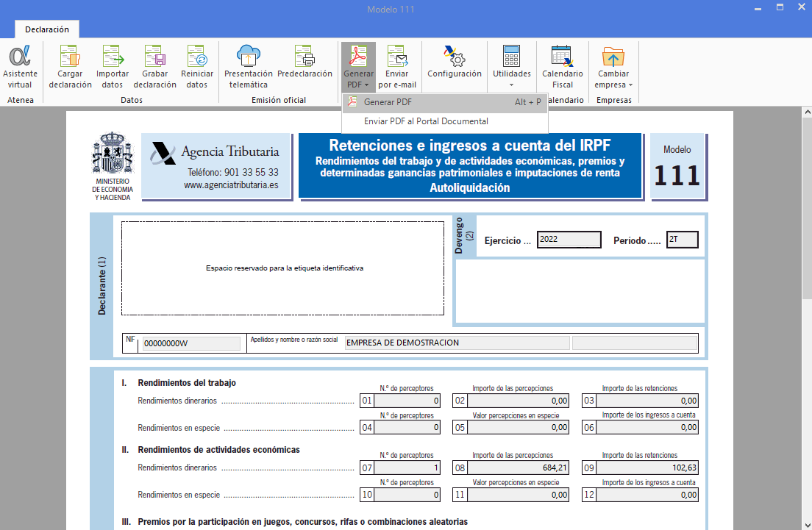Expand the Cambiar empresa dropdown
812x530 pixels.
pos(613,79)
